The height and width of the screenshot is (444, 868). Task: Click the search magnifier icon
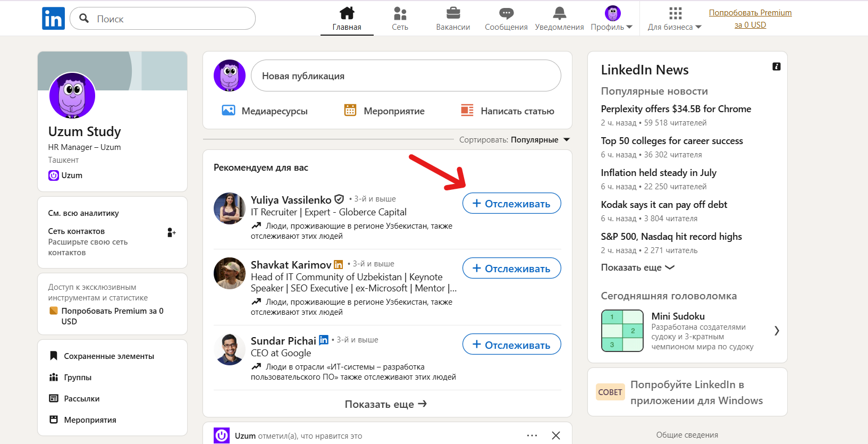84,19
